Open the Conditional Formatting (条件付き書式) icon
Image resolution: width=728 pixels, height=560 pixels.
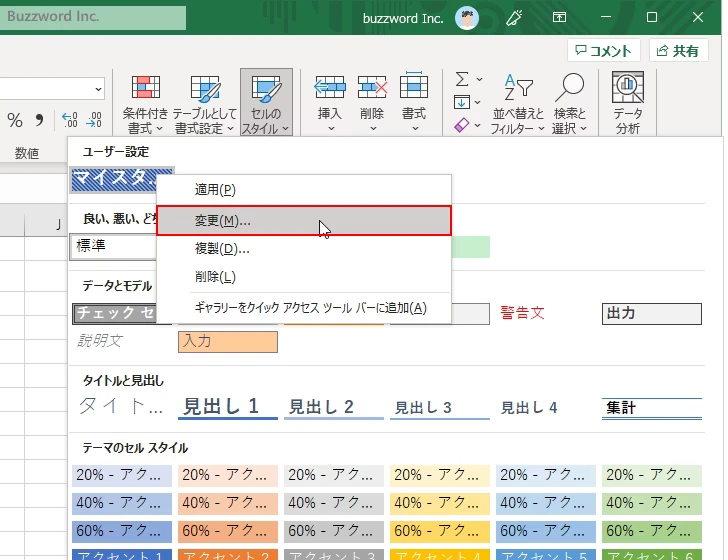tap(145, 87)
